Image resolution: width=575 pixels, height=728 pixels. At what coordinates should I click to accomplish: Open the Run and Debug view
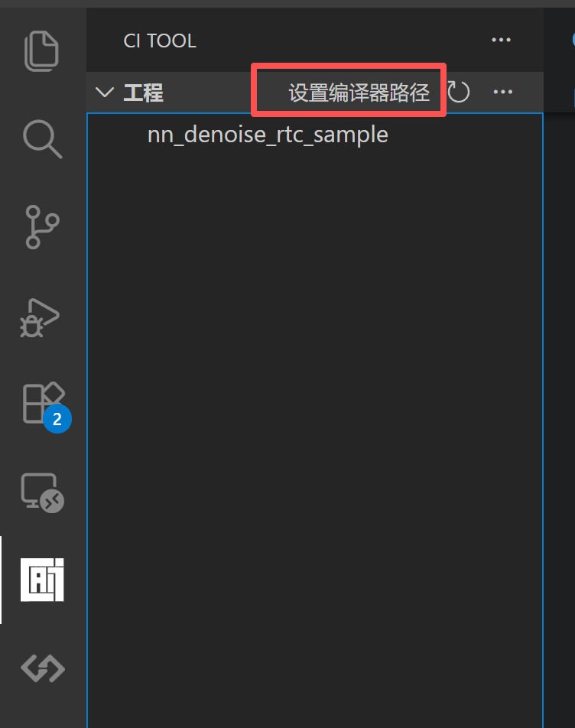pyautogui.click(x=40, y=318)
